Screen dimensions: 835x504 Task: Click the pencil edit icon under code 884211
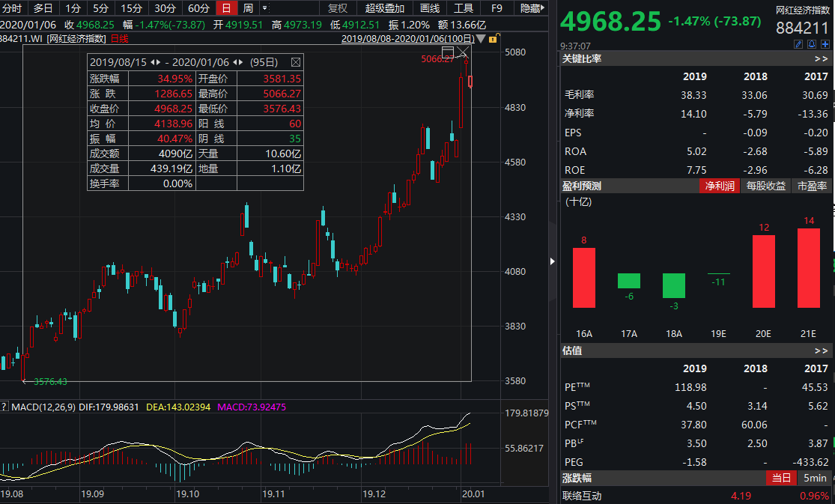(x=798, y=45)
